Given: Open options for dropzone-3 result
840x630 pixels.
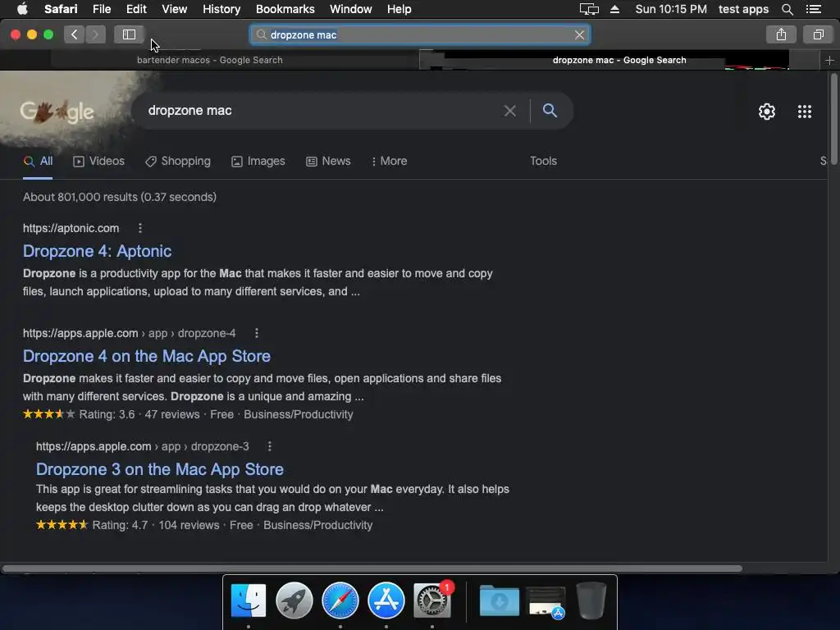Looking at the screenshot, I should (269, 446).
